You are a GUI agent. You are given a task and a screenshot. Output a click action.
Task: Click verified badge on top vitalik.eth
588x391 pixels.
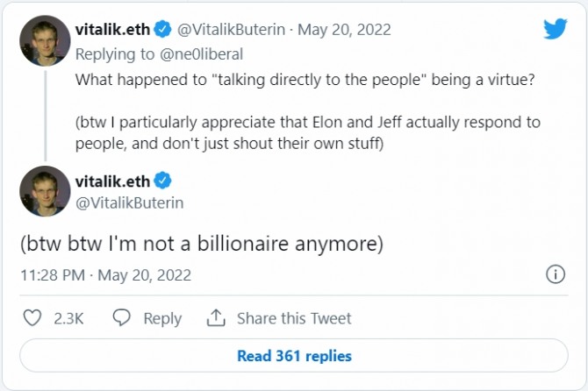click(162, 30)
